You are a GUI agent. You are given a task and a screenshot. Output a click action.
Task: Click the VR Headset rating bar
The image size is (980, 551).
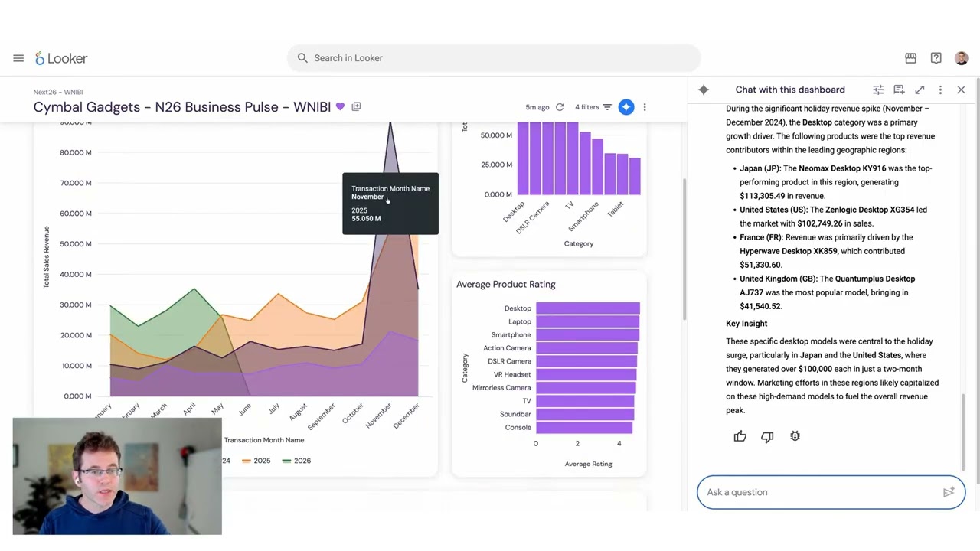(586, 374)
